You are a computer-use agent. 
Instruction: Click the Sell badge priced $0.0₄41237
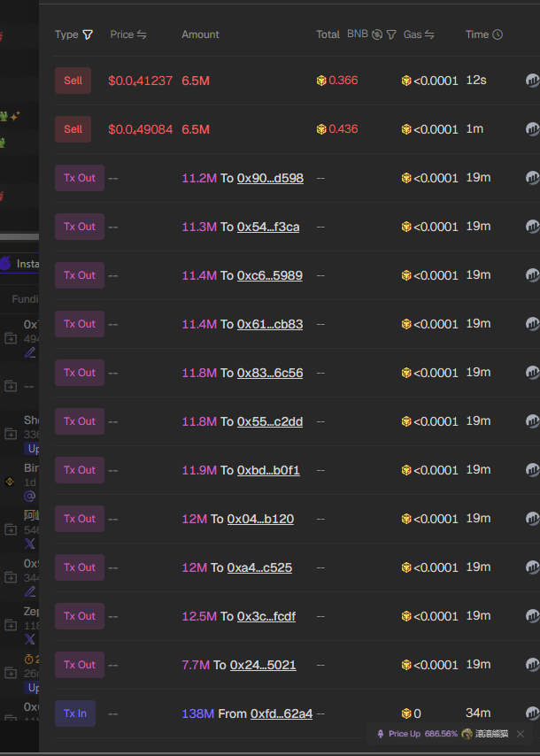[73, 81]
